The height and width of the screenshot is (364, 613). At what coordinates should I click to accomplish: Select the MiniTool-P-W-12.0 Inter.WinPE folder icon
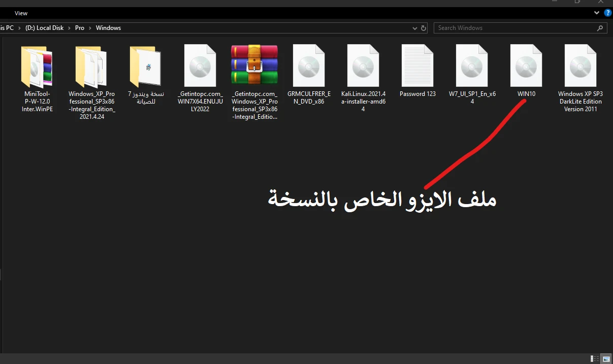(37, 67)
